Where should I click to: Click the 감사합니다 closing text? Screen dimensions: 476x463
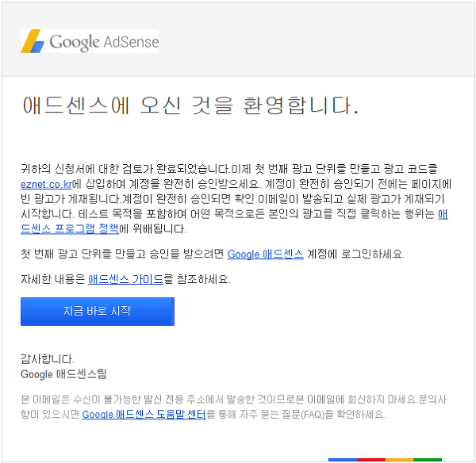pos(48,359)
